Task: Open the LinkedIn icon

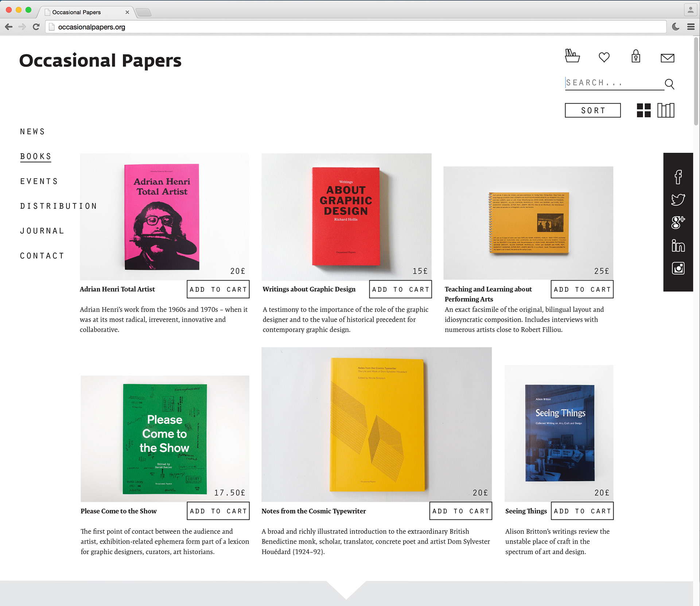Action: tap(678, 246)
